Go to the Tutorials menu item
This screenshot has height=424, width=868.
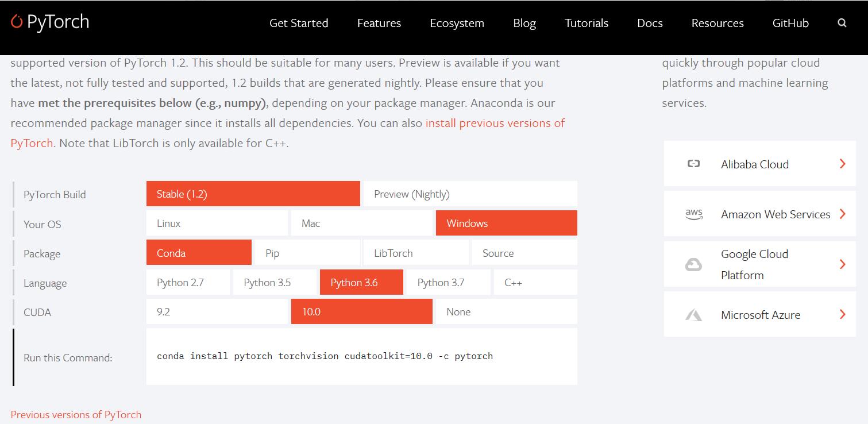pyautogui.click(x=587, y=23)
